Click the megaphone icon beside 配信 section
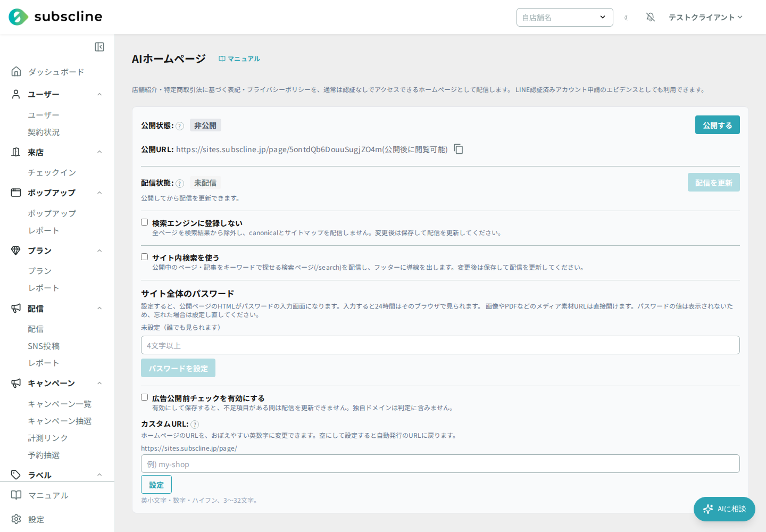The image size is (766, 532). [x=16, y=308]
